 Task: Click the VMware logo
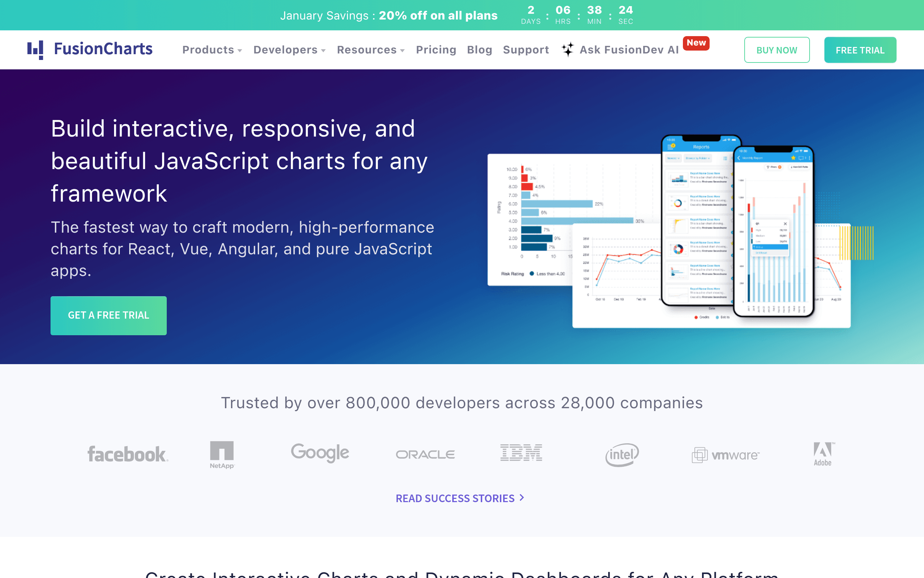[x=725, y=455]
